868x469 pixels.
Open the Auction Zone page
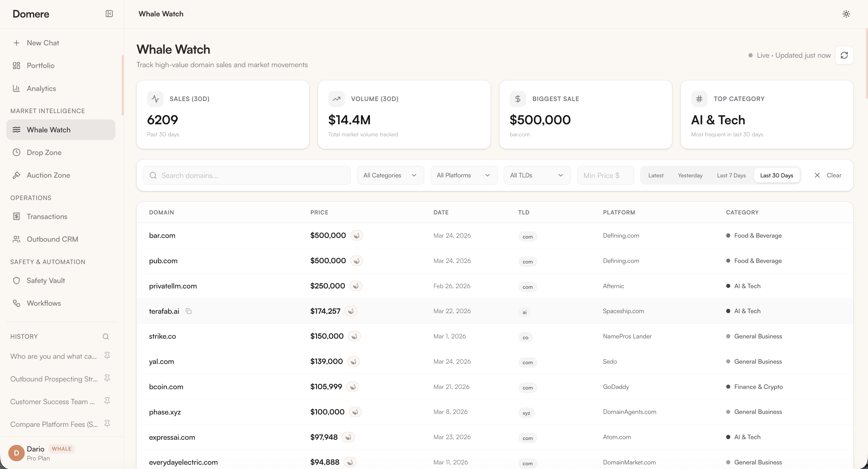coord(48,175)
